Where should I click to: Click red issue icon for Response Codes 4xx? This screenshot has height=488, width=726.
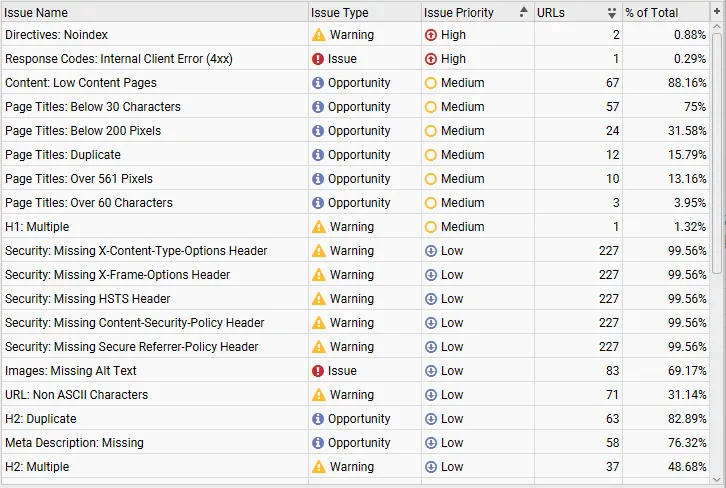coord(319,59)
